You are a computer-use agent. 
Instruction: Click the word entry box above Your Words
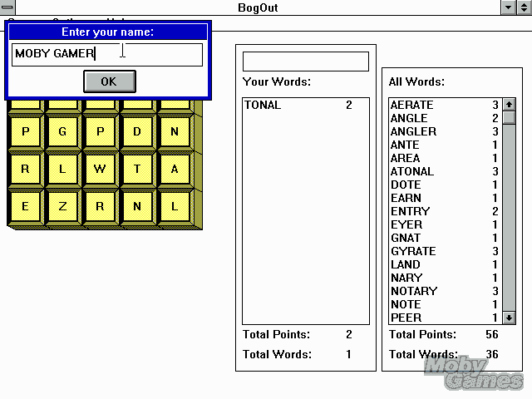(x=305, y=62)
